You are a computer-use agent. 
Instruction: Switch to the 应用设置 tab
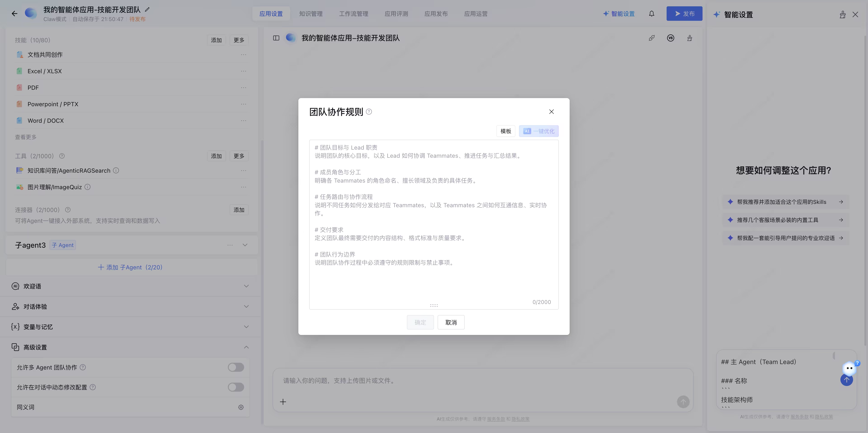click(271, 14)
